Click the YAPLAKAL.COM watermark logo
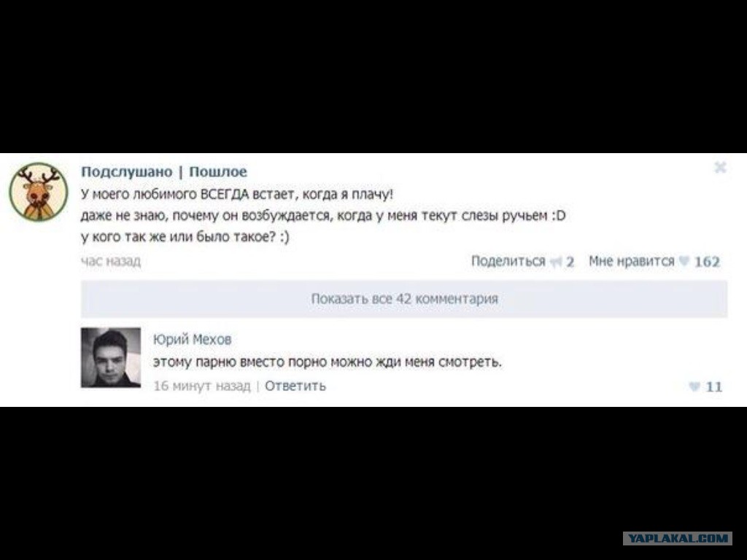747x560 pixels. pos(678,539)
